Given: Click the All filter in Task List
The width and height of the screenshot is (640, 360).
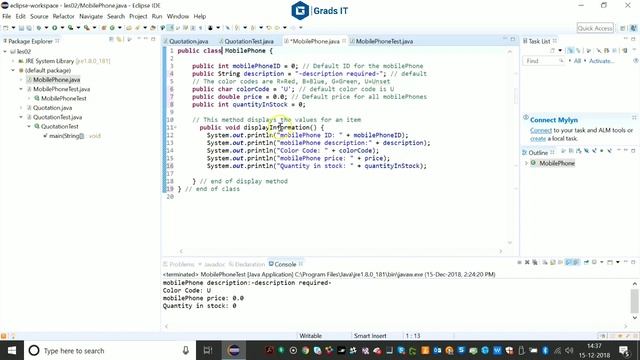Looking at the screenshot, I should tap(577, 61).
